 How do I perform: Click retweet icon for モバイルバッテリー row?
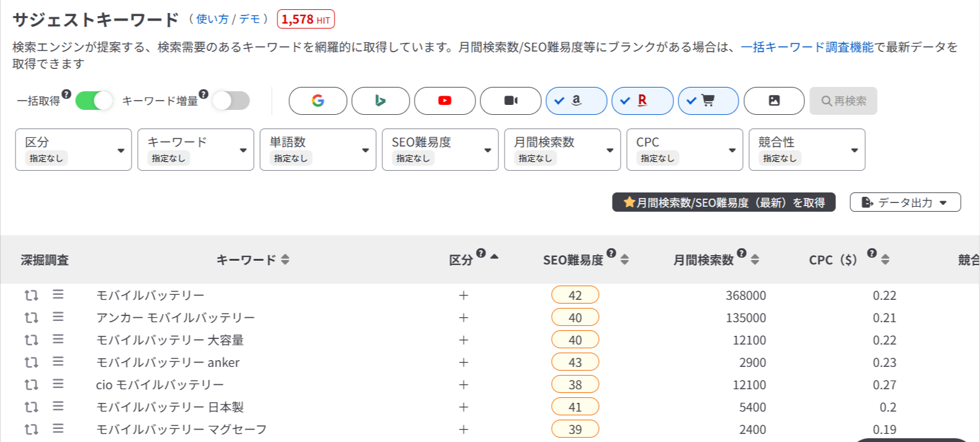(x=31, y=295)
